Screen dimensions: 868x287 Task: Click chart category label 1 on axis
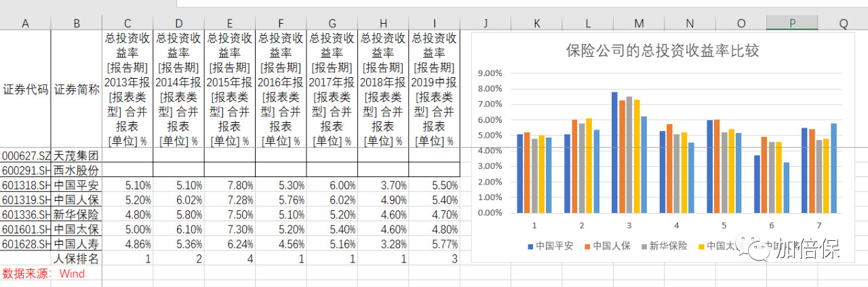click(x=534, y=225)
